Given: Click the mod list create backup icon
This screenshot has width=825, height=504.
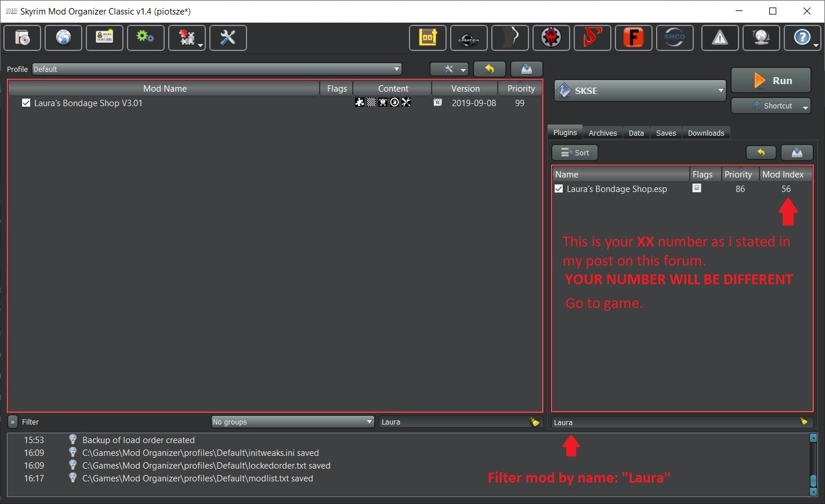Looking at the screenshot, I should (527, 69).
